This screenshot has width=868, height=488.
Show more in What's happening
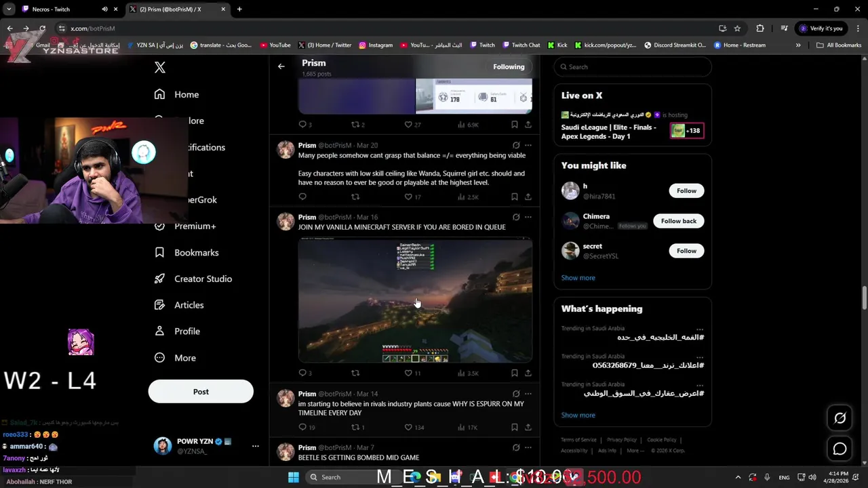coord(578,415)
